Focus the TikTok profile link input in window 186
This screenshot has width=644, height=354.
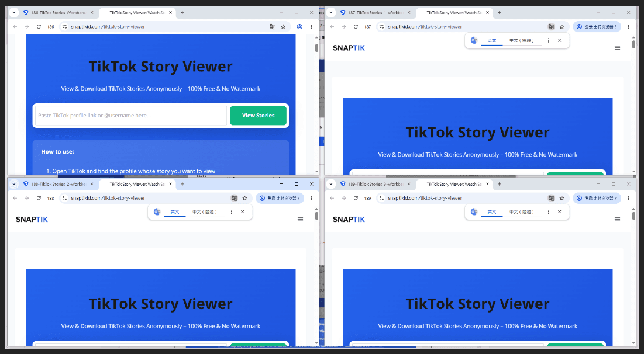point(131,116)
